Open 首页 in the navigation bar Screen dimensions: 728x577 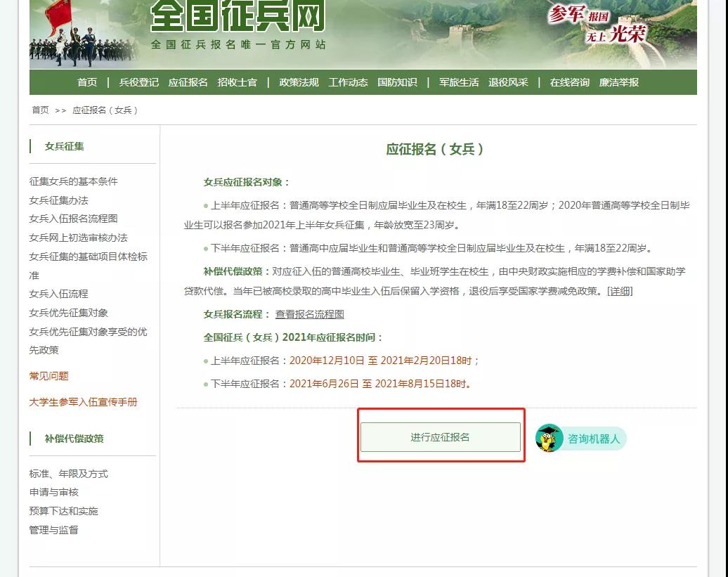(87, 82)
